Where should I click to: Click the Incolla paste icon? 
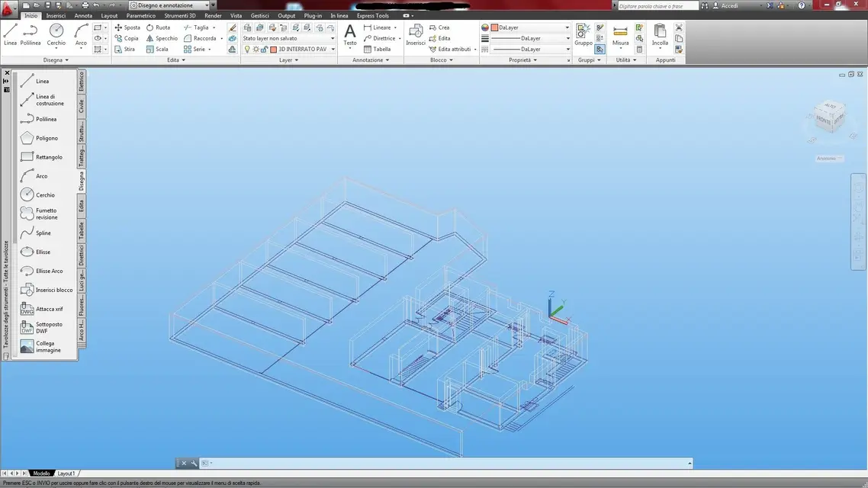[x=660, y=35]
